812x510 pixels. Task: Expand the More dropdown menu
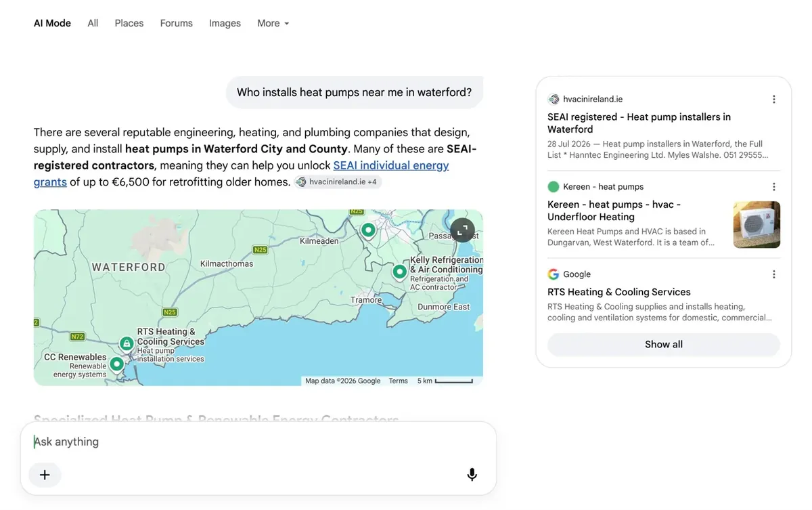tap(273, 23)
